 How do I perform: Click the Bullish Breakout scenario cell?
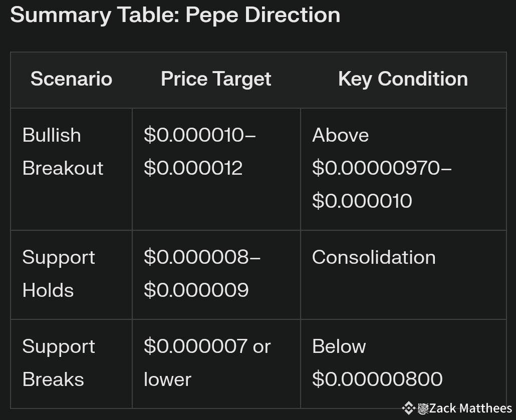[x=63, y=151]
